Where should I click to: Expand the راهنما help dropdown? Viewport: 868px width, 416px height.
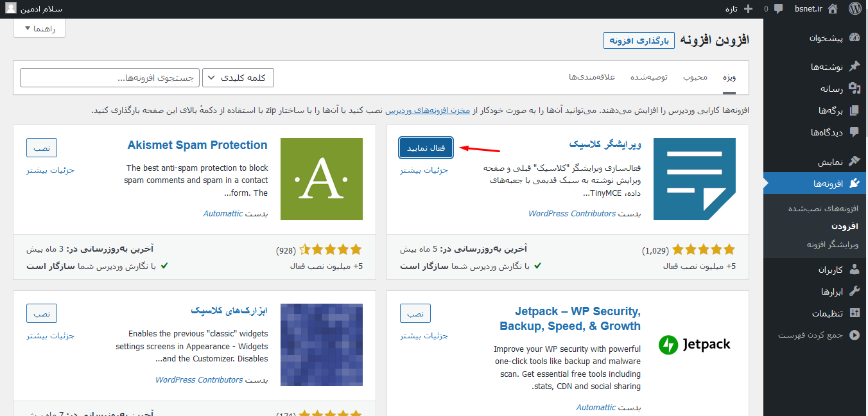click(40, 28)
